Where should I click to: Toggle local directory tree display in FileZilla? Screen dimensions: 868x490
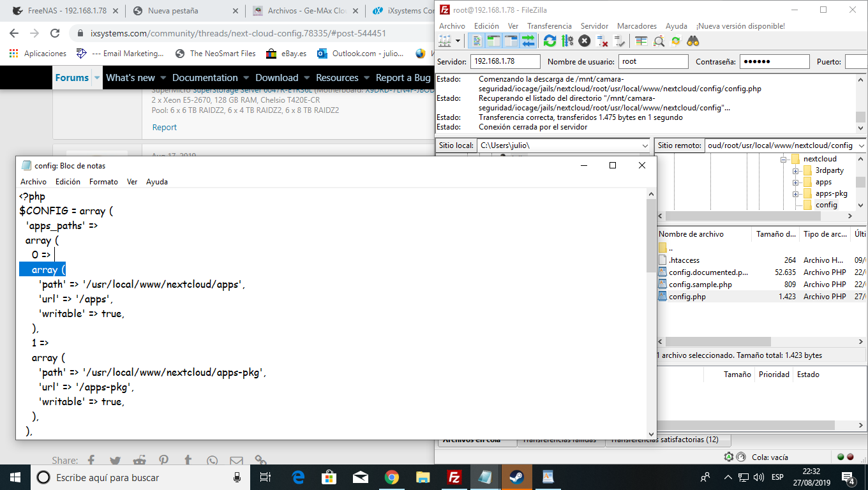click(x=493, y=41)
